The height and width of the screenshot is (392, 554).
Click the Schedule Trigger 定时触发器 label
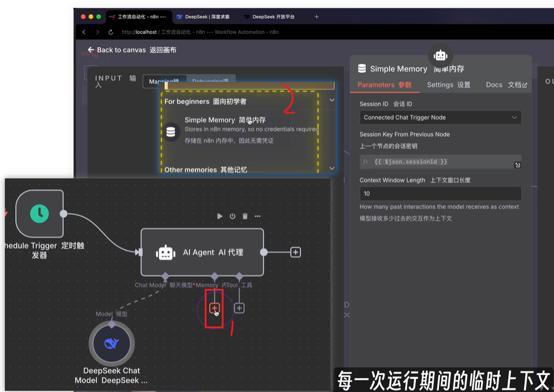(x=44, y=250)
